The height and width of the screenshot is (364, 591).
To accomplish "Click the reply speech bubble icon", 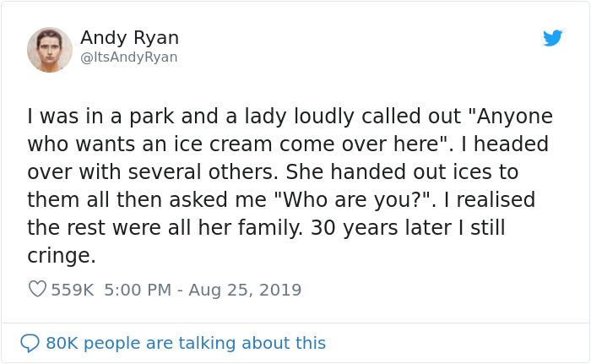I will [x=30, y=343].
